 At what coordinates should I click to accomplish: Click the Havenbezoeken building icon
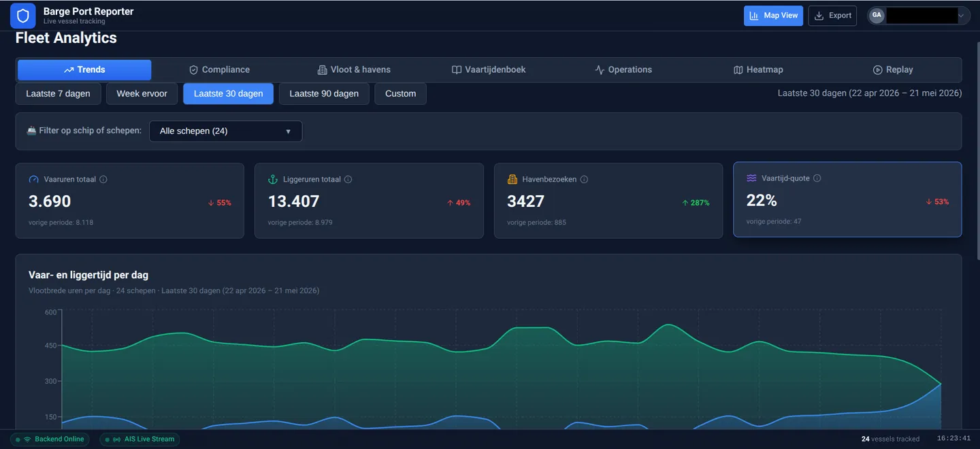[512, 180]
